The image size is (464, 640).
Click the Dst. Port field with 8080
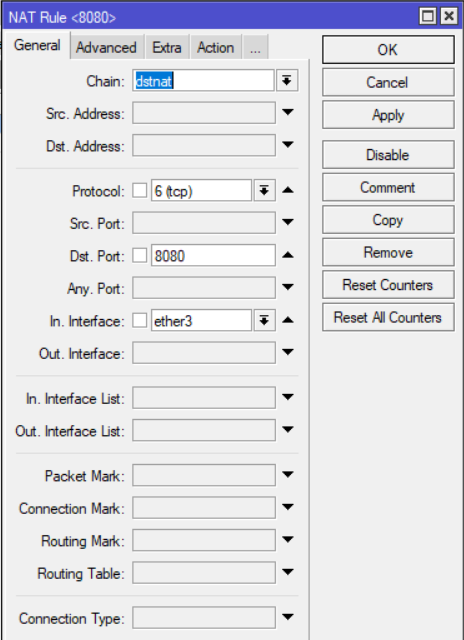(x=213, y=256)
